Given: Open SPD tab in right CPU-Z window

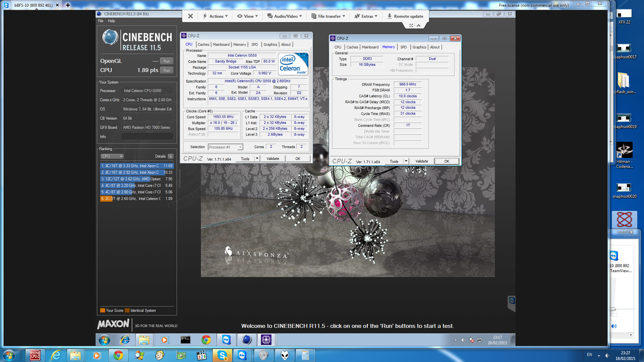Looking at the screenshot, I should pyautogui.click(x=404, y=47).
